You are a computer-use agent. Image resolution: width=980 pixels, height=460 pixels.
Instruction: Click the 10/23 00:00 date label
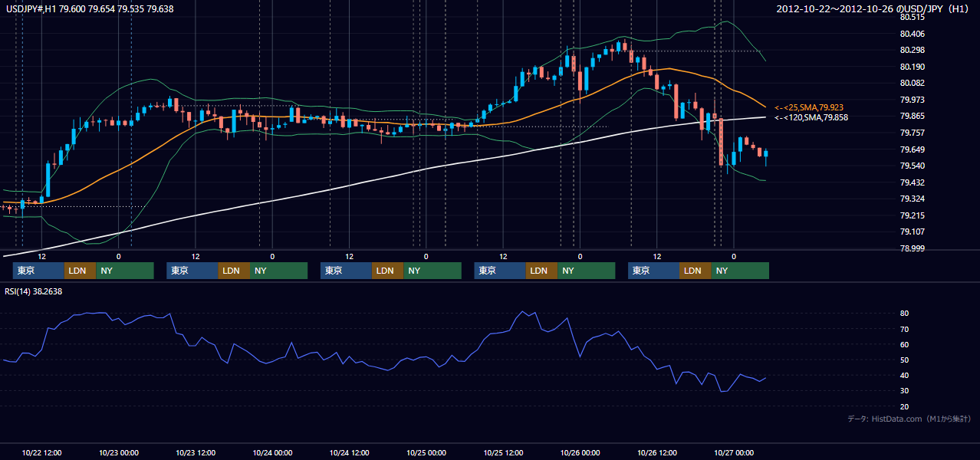tap(119, 452)
